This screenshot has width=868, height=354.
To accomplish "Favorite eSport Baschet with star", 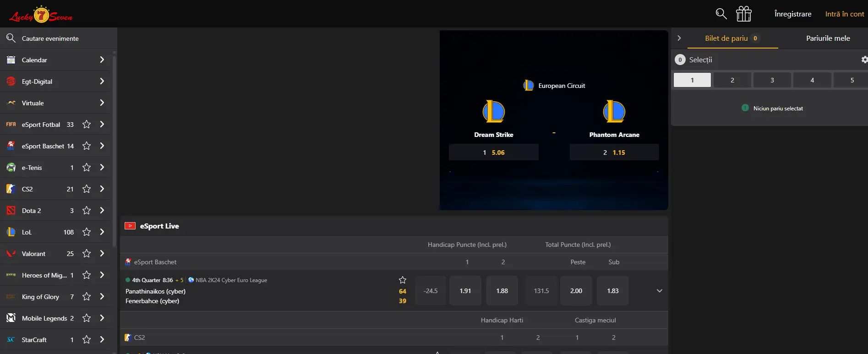I will coord(87,146).
